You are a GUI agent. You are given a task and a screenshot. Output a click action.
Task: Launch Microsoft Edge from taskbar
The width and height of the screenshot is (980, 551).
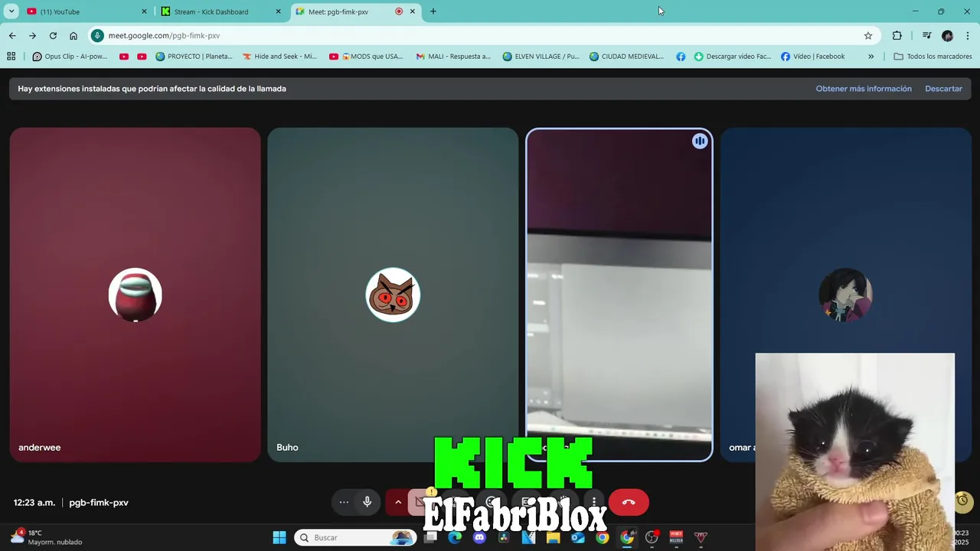coord(455,537)
